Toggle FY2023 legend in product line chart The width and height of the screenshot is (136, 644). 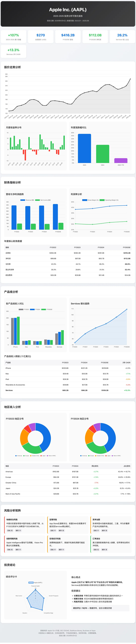(x=24, y=309)
